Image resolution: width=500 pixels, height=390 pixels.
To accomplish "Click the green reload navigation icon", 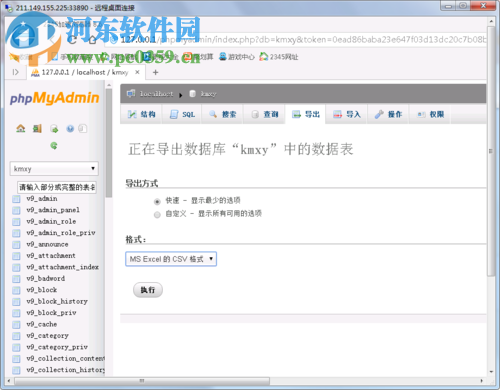I will (x=54, y=145).
